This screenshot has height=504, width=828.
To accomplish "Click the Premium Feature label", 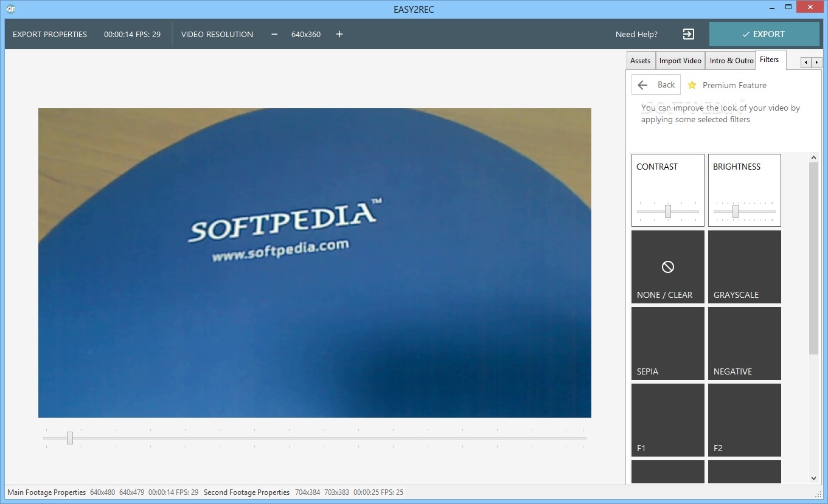I will tap(734, 85).
